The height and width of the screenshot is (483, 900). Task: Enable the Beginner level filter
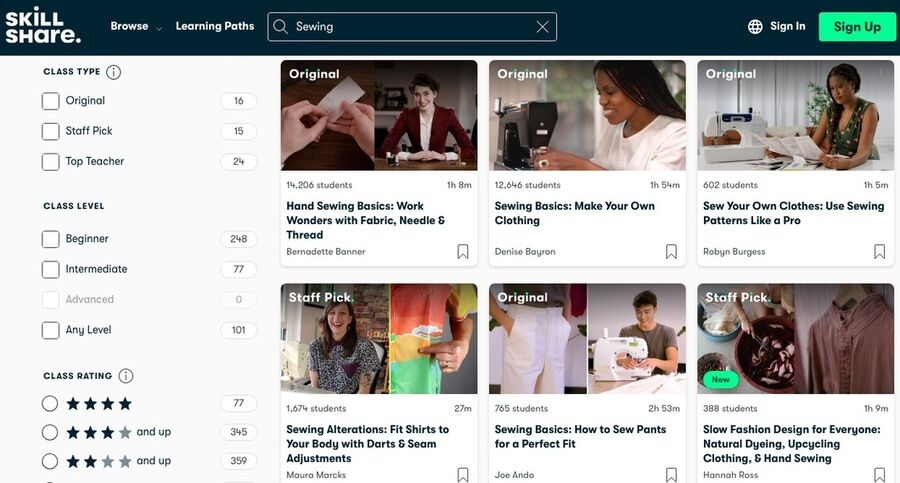pos(51,239)
